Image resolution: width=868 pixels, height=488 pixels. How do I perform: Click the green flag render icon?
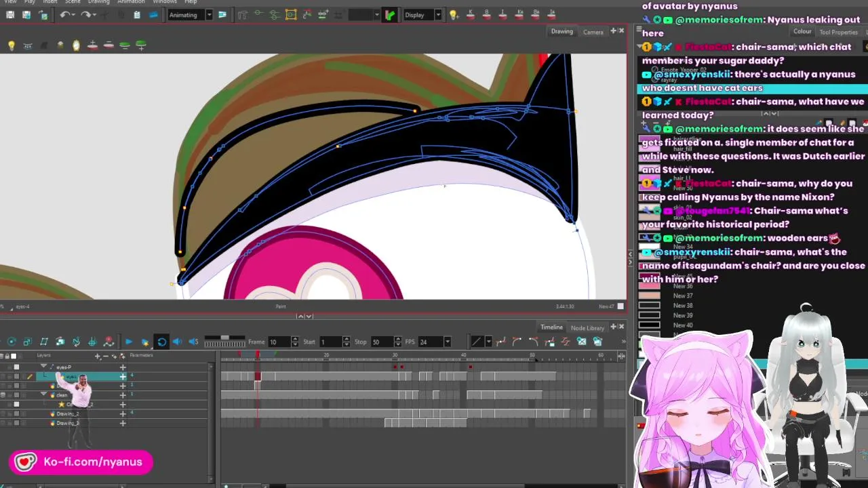(390, 15)
